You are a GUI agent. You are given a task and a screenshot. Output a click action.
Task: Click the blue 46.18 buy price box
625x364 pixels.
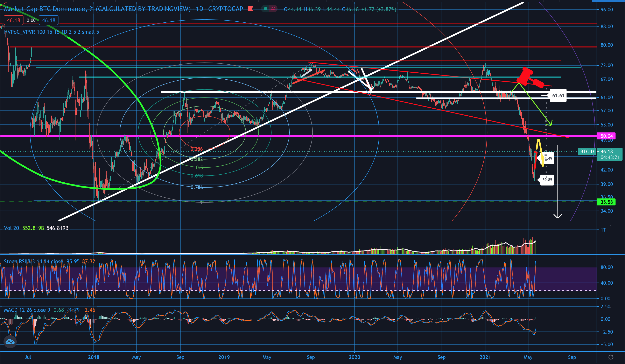[x=49, y=20]
